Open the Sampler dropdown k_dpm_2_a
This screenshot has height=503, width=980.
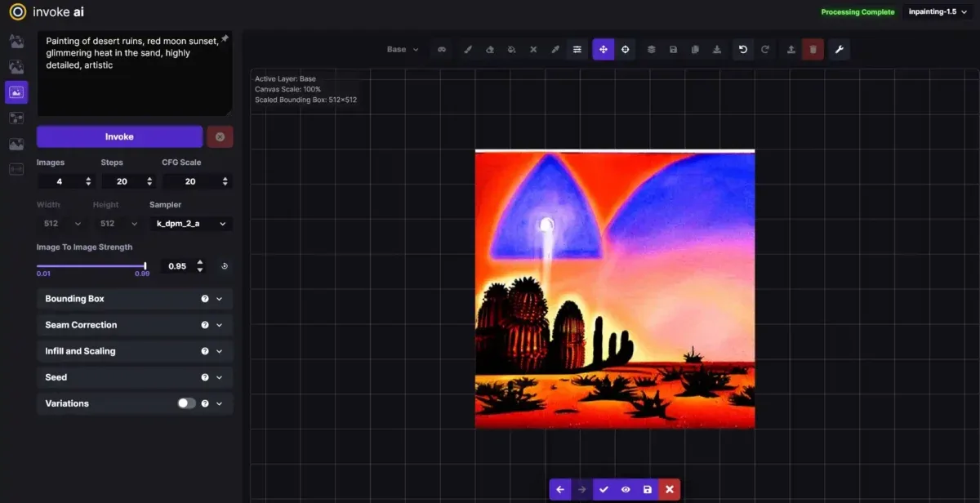pos(190,223)
